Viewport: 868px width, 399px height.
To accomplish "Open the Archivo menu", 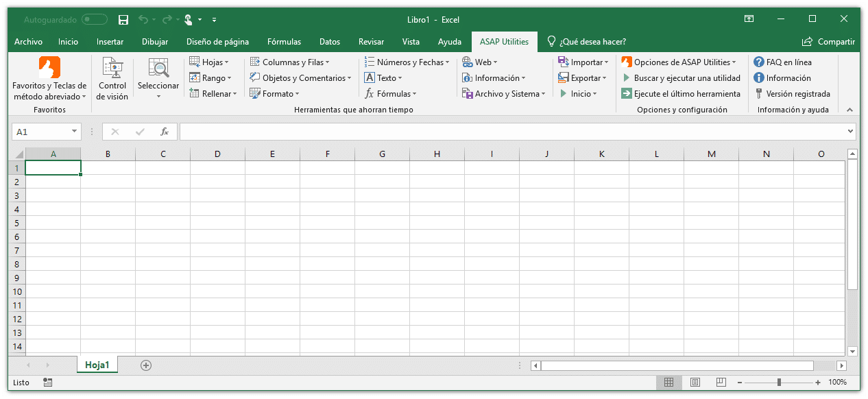I will coord(28,42).
